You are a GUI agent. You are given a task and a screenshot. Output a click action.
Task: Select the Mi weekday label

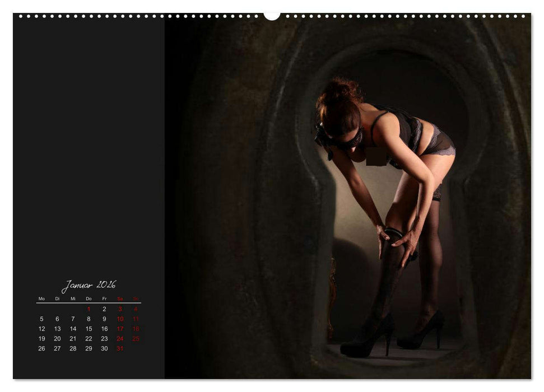tap(73, 298)
